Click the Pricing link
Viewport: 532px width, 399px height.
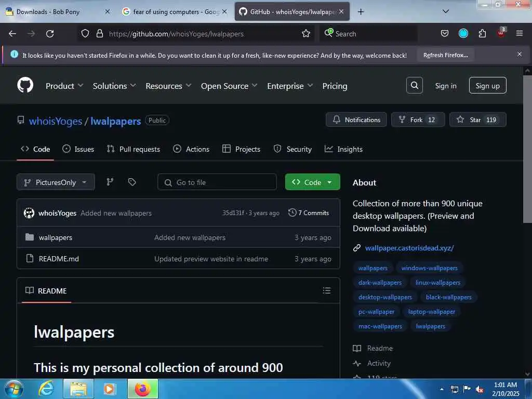pyautogui.click(x=335, y=86)
